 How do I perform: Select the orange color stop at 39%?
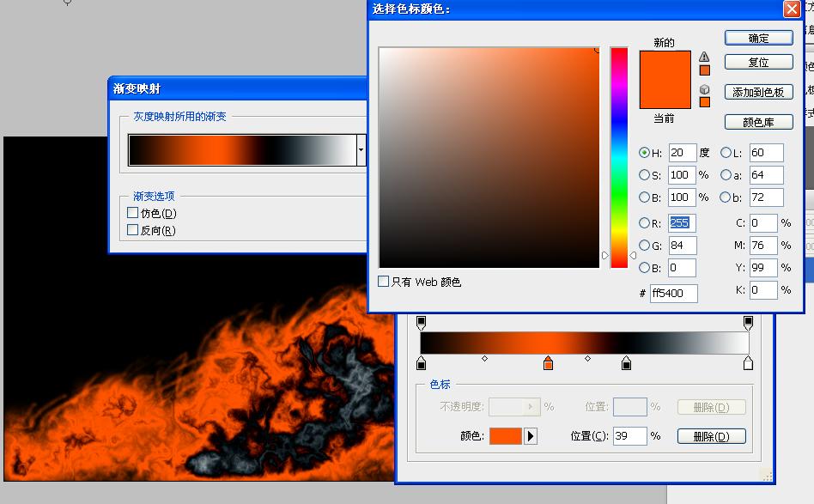click(548, 363)
